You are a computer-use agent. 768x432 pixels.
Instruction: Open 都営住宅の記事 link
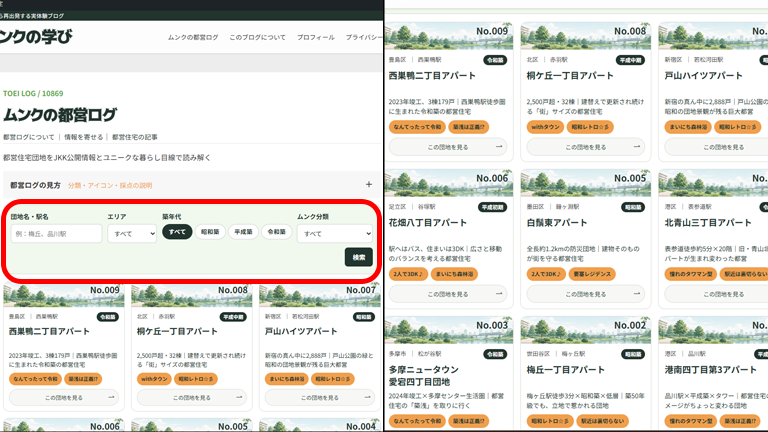[135, 137]
